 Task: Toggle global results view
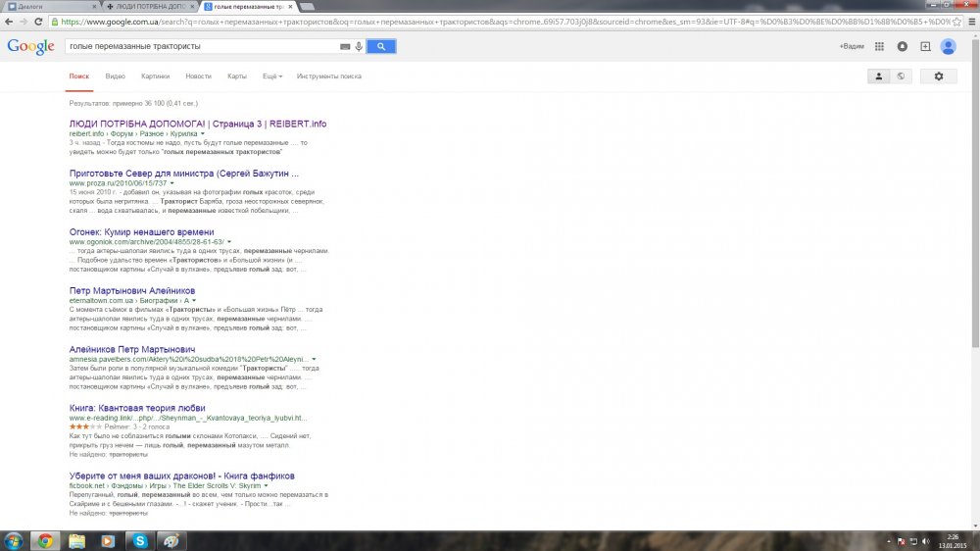click(901, 76)
